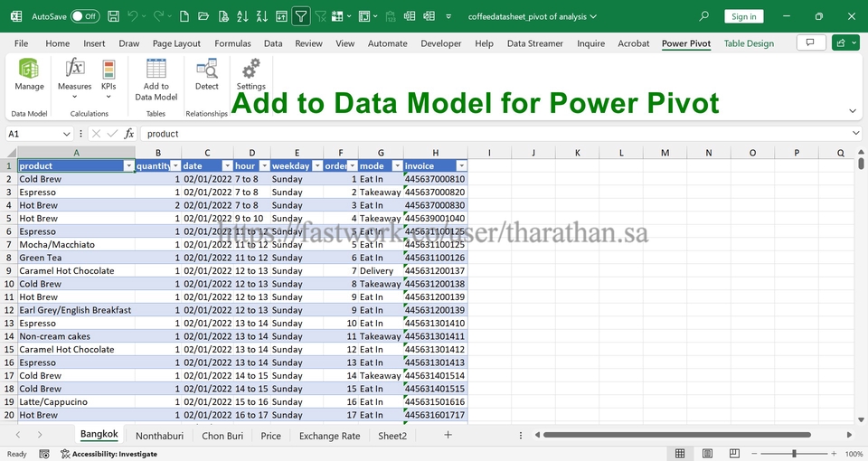Click the Sign in button
Viewport: 868px width, 461px height.
pos(743,16)
